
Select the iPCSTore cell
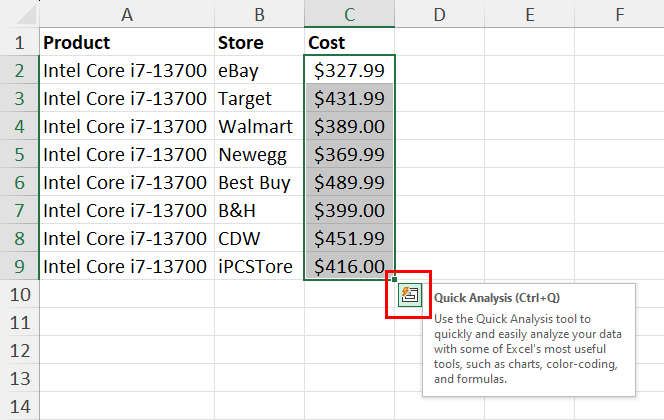[259, 266]
